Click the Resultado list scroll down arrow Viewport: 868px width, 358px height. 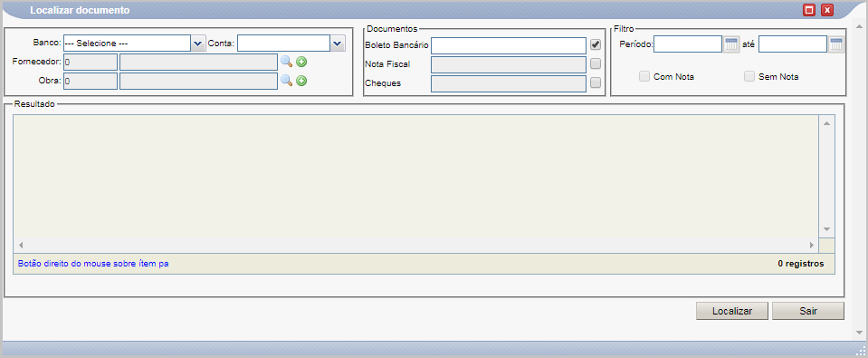[826, 229]
